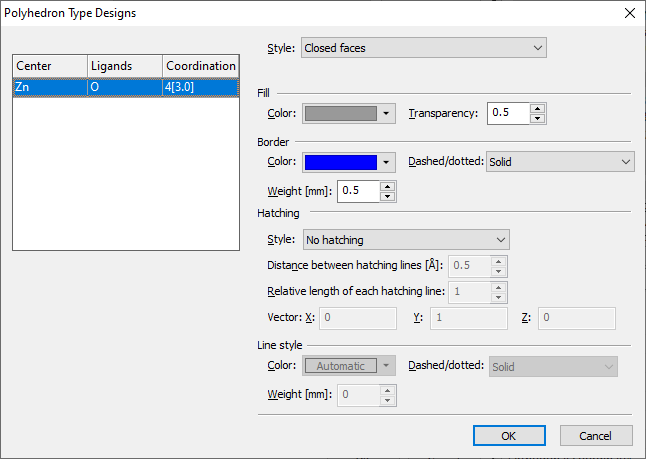The height and width of the screenshot is (459, 646).
Task: Click the Border Weight input field
Action: 358,190
